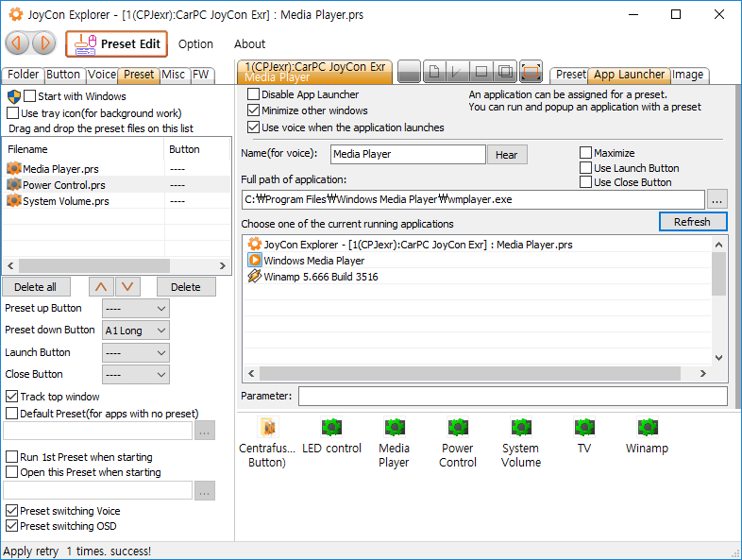Toggle Disable App Launcher checkbox

254,94
